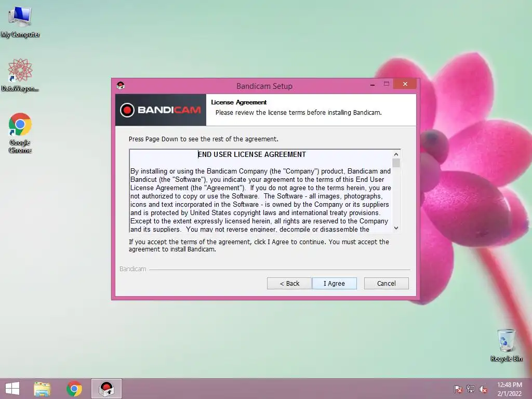Screen dimensions: 532x399
Task: Launch Chrome from the taskbar
Action: click(74, 389)
